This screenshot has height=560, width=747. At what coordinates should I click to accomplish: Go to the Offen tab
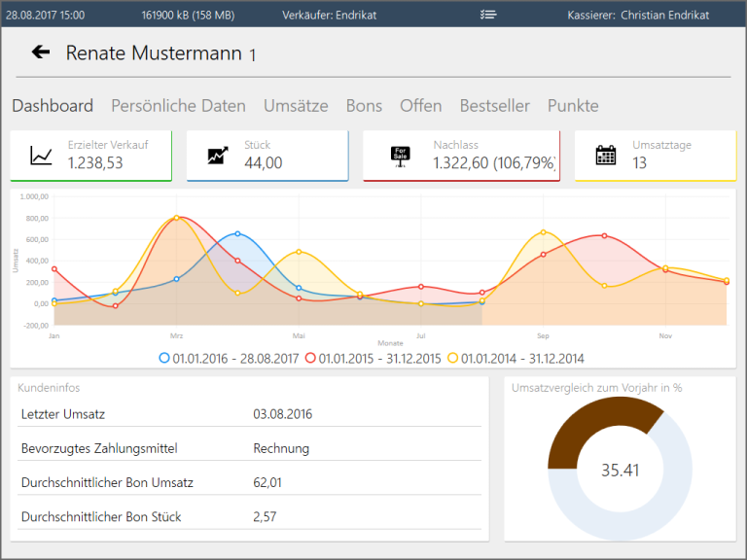(420, 106)
